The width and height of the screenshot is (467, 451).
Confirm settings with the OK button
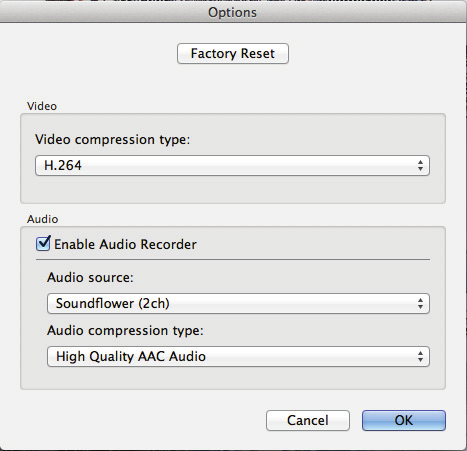(x=404, y=420)
